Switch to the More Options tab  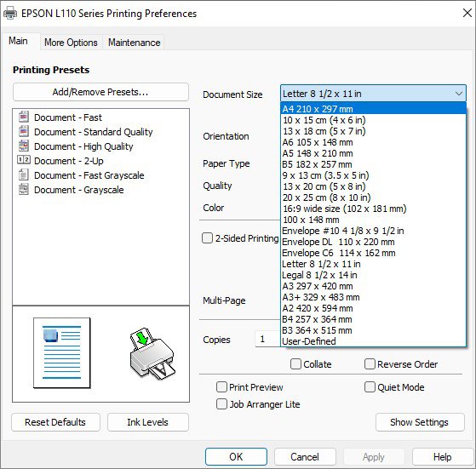(71, 43)
